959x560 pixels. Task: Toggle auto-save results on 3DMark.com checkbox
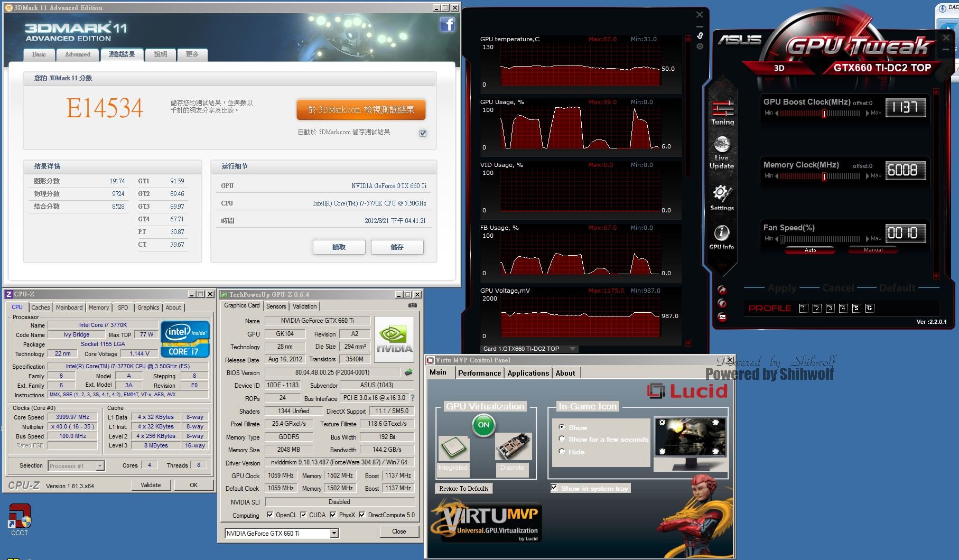(423, 133)
